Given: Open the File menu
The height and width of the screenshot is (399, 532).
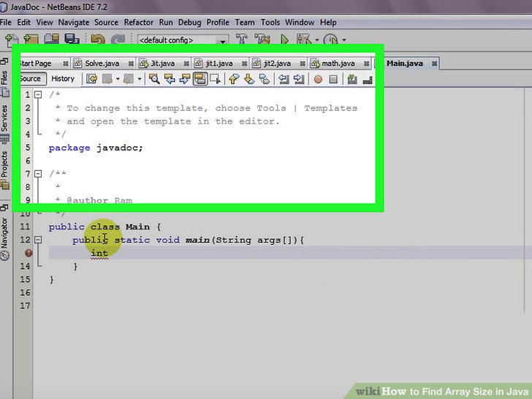Looking at the screenshot, I should (6, 23).
